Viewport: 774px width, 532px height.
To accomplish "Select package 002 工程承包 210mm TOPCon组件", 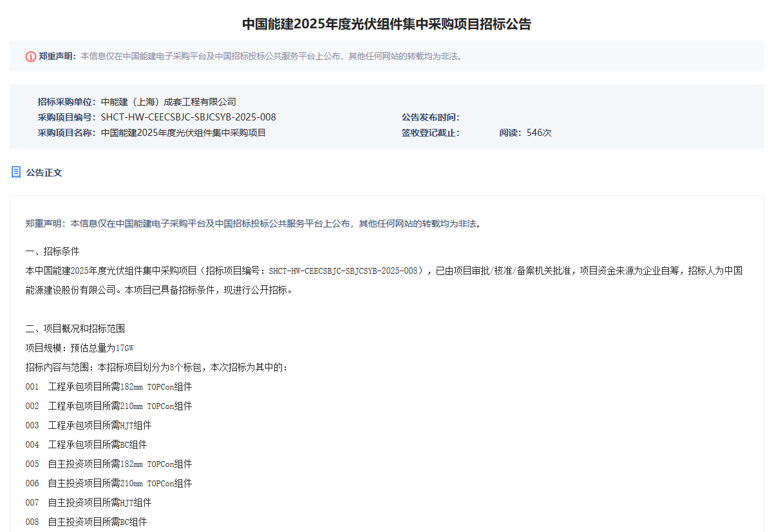I will (x=109, y=406).
